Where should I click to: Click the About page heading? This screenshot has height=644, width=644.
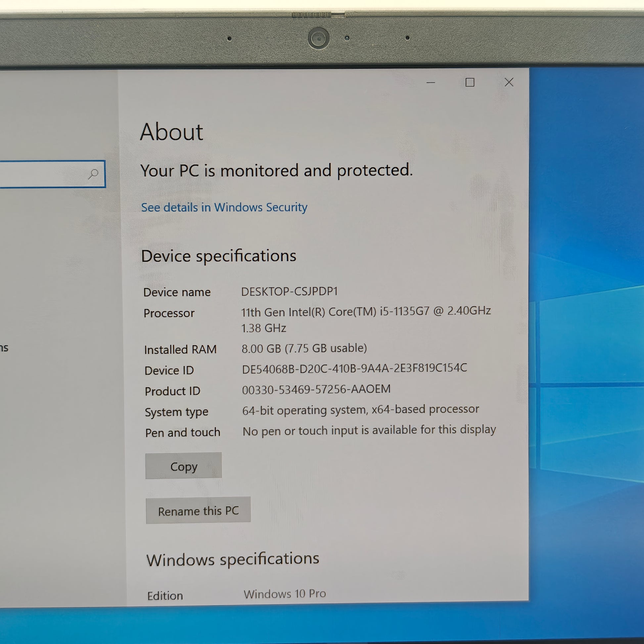[x=171, y=132]
